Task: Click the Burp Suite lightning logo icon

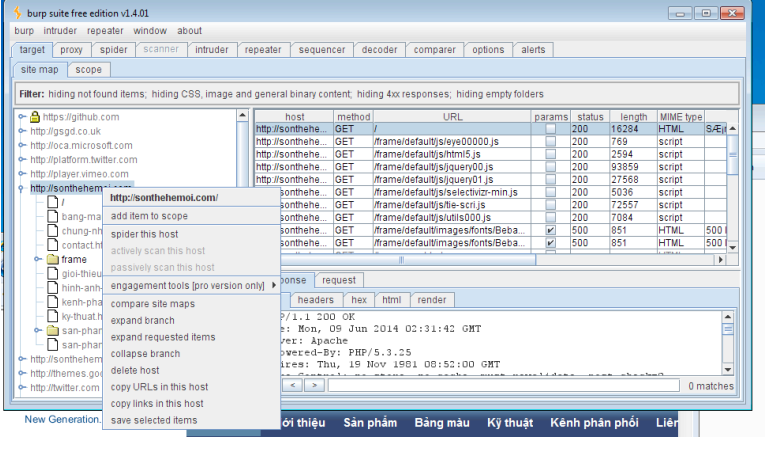Action: (x=18, y=13)
